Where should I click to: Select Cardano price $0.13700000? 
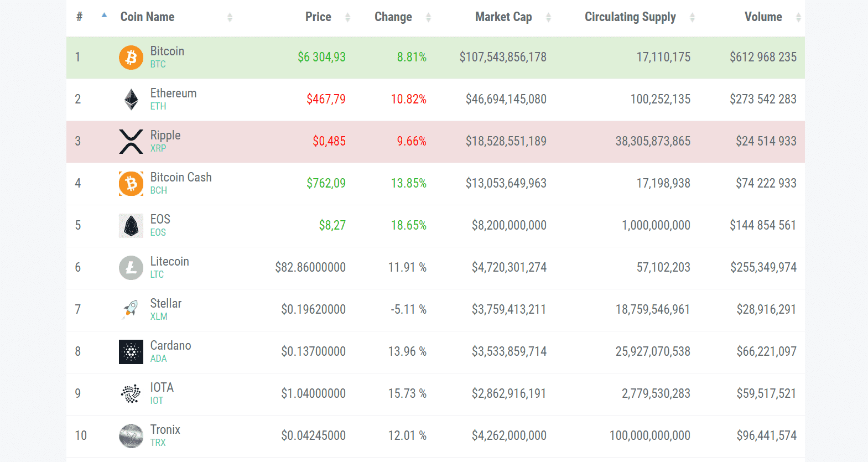coord(314,351)
